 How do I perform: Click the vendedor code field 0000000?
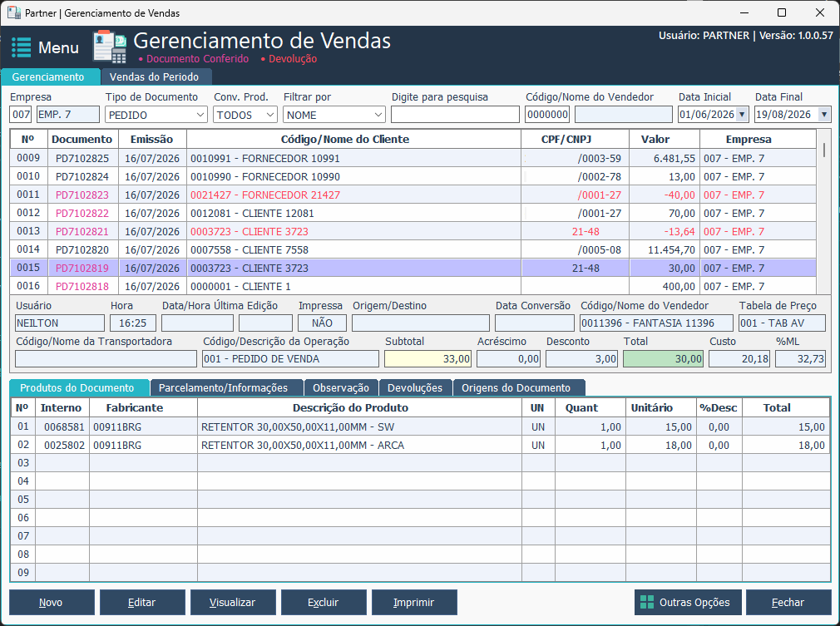point(547,115)
